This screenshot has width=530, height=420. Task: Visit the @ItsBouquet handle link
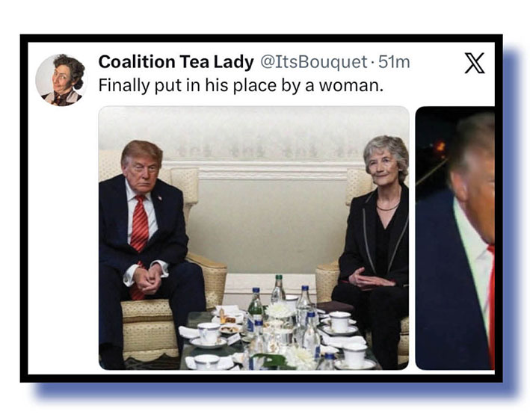[313, 62]
